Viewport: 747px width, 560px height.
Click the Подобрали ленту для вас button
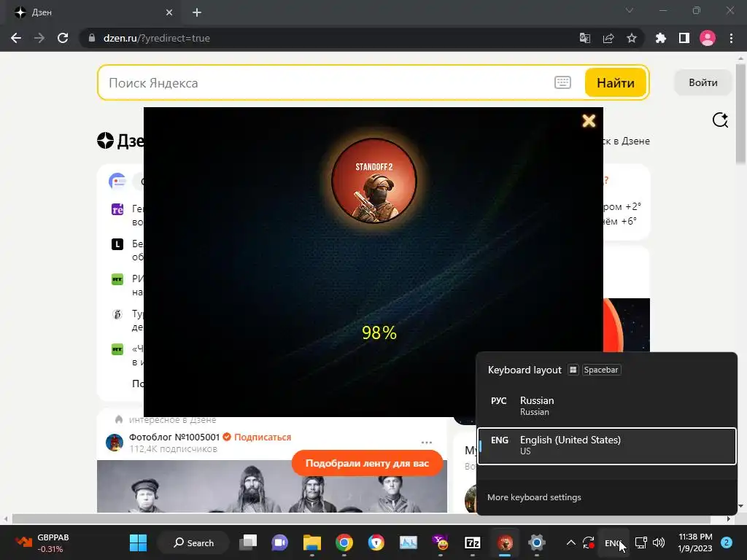pos(367,463)
